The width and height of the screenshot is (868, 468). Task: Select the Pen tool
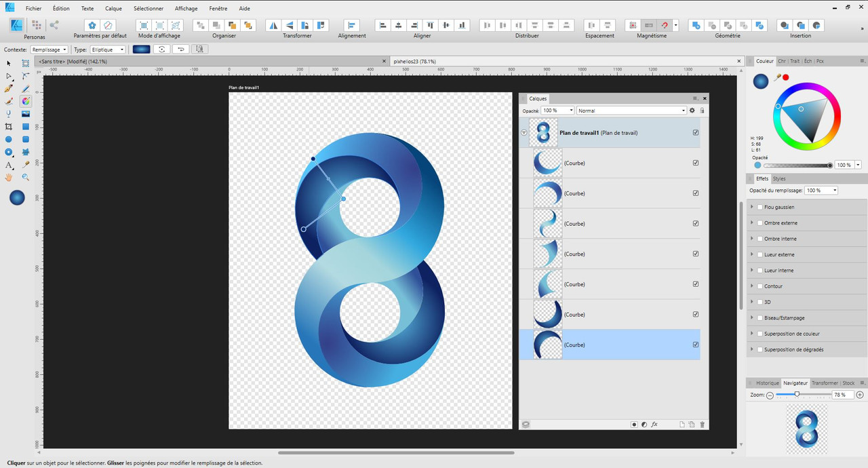[x=9, y=88]
